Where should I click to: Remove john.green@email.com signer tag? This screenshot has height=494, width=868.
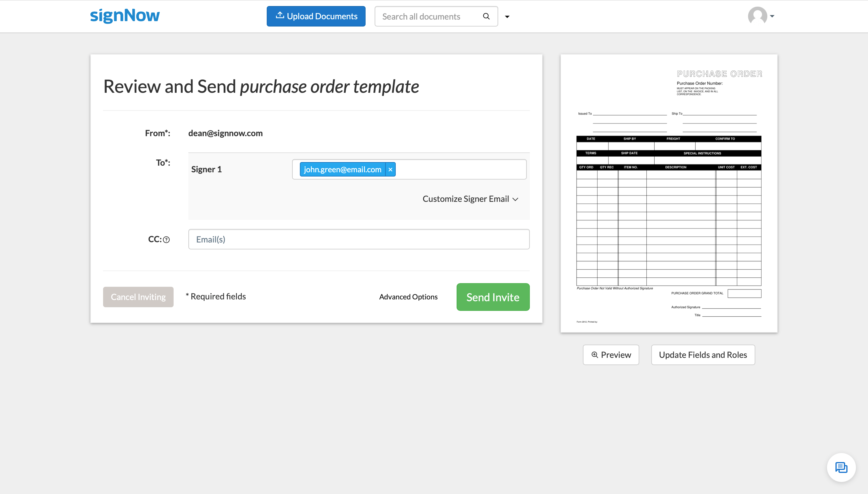[391, 169]
